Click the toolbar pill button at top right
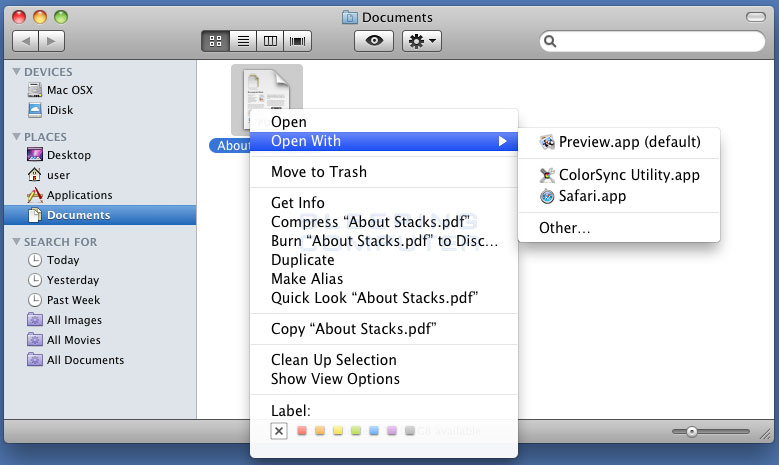This screenshot has width=779, height=465. 756,17
